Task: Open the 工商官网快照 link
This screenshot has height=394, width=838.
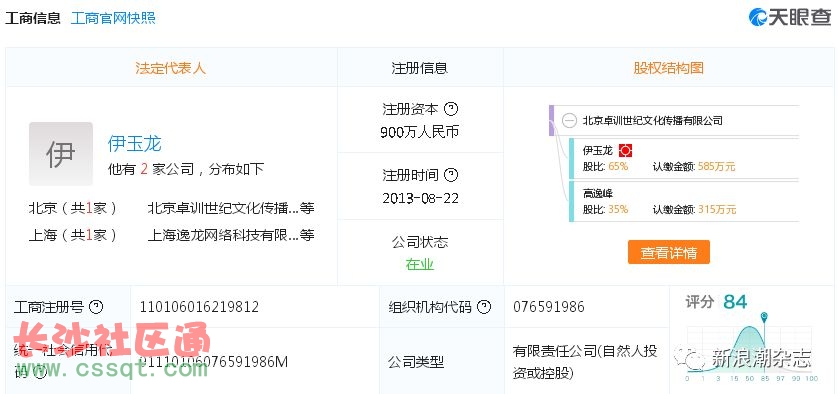Action: [113, 18]
